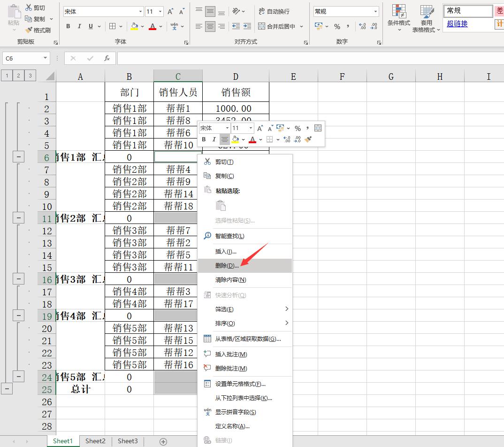Viewport: 504px width, 447px height.
Task: Switch to the Sheet2 tab
Action: tap(95, 441)
